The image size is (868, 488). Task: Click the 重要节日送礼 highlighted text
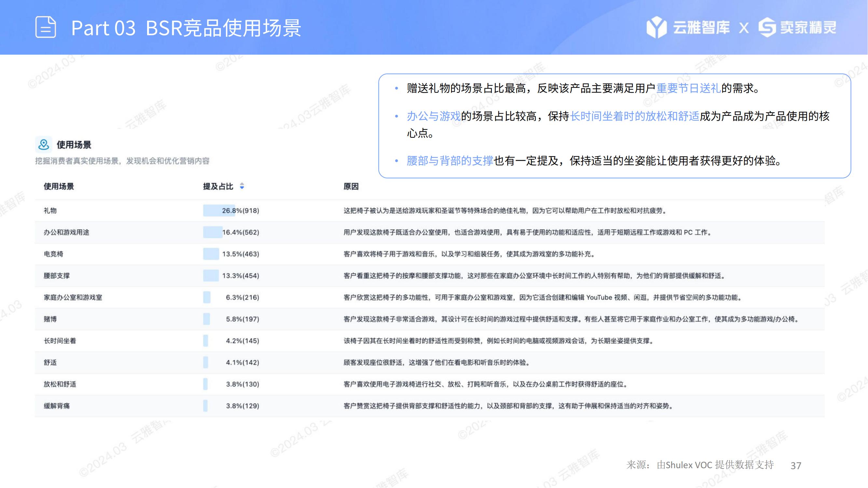[688, 88]
